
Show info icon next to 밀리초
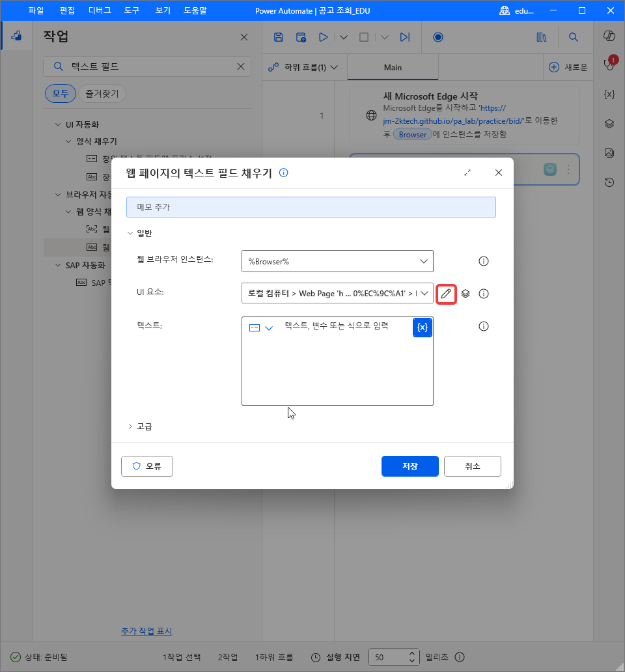tap(460, 657)
